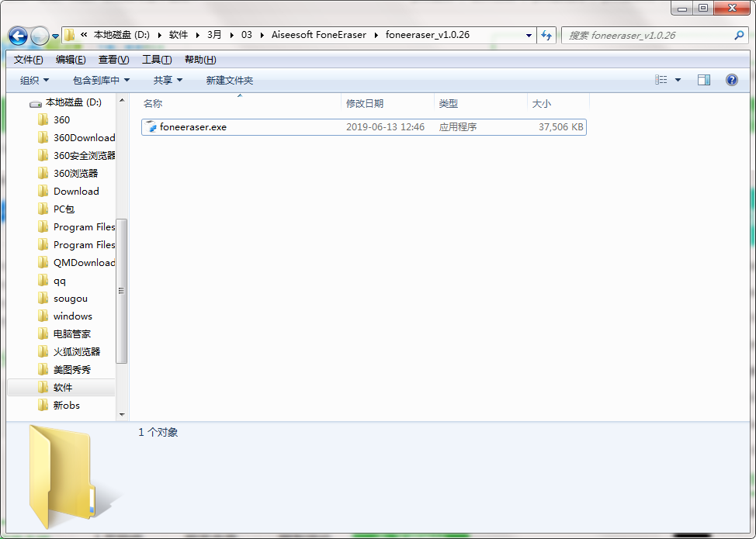
Task: Go back with the blue Back arrow
Action: point(19,36)
